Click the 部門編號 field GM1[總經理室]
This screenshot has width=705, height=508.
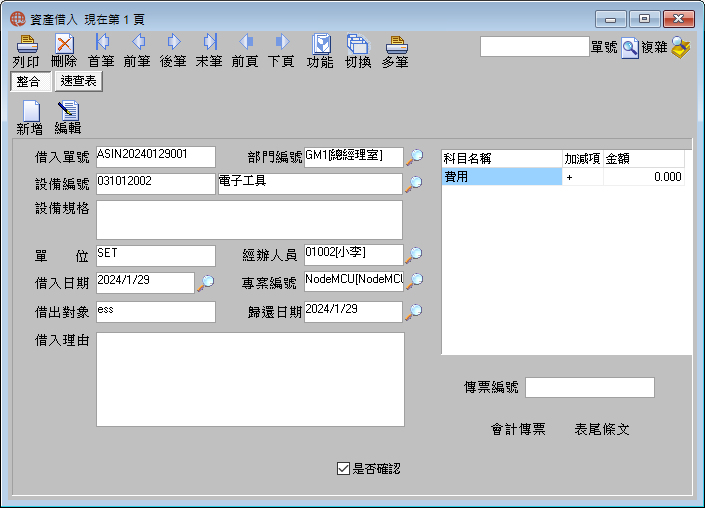[x=353, y=157]
